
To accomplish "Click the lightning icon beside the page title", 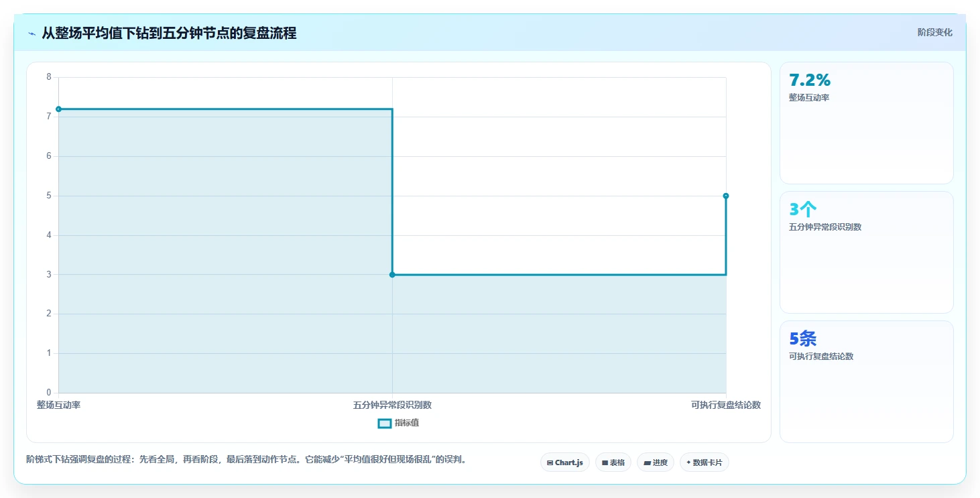I will click(x=32, y=34).
